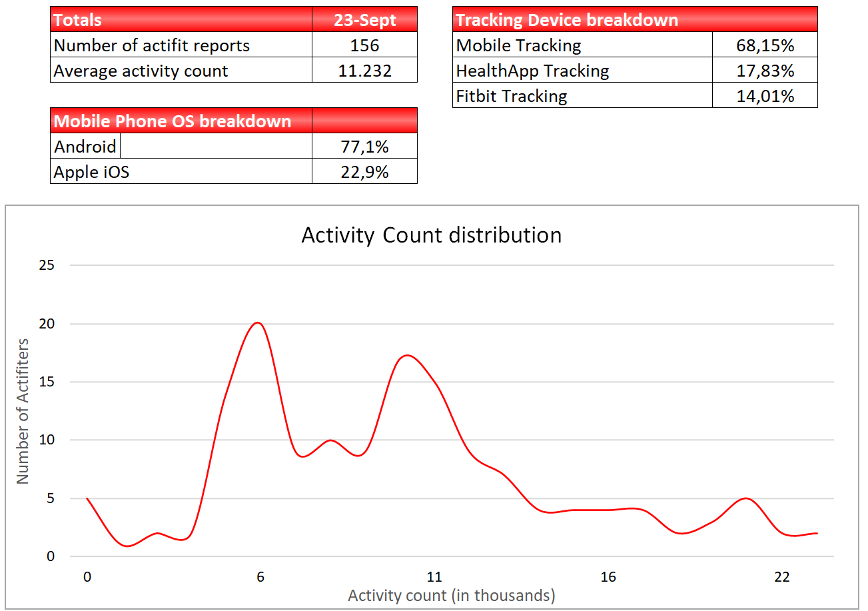Click the Mobile Tracking row label

tap(582, 45)
